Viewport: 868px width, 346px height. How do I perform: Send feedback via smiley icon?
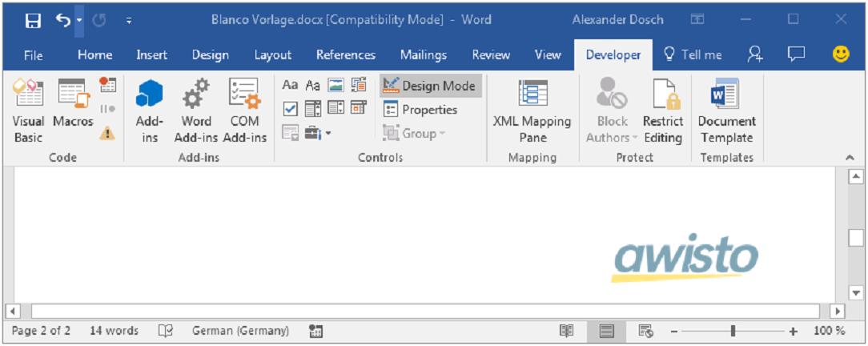pos(841,54)
